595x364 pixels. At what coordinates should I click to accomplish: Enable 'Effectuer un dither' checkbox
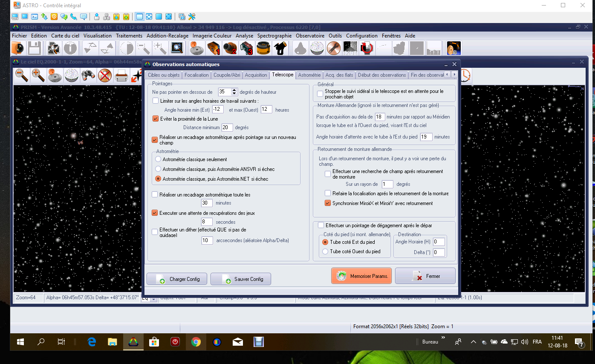155,231
